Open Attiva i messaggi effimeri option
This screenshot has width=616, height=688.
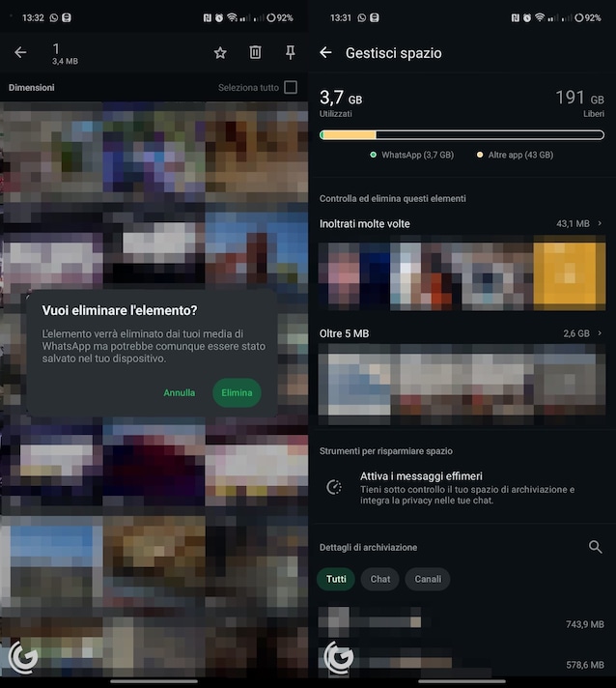[x=421, y=476]
